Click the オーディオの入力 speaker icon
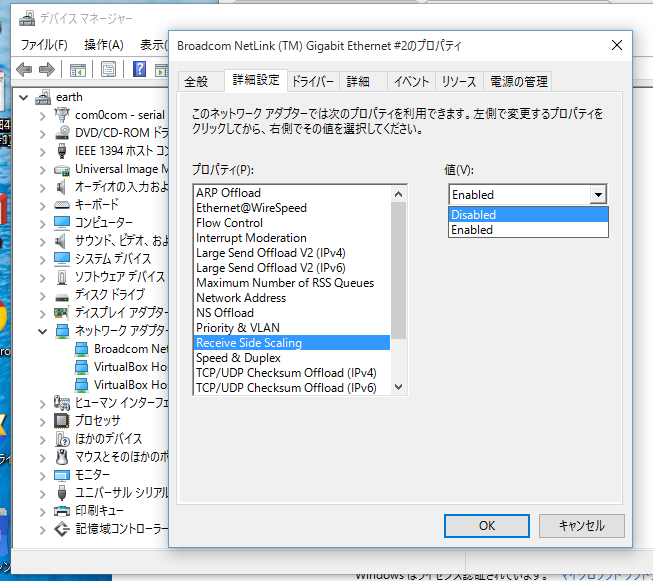Image resolution: width=653 pixels, height=581 pixels. click(61, 187)
